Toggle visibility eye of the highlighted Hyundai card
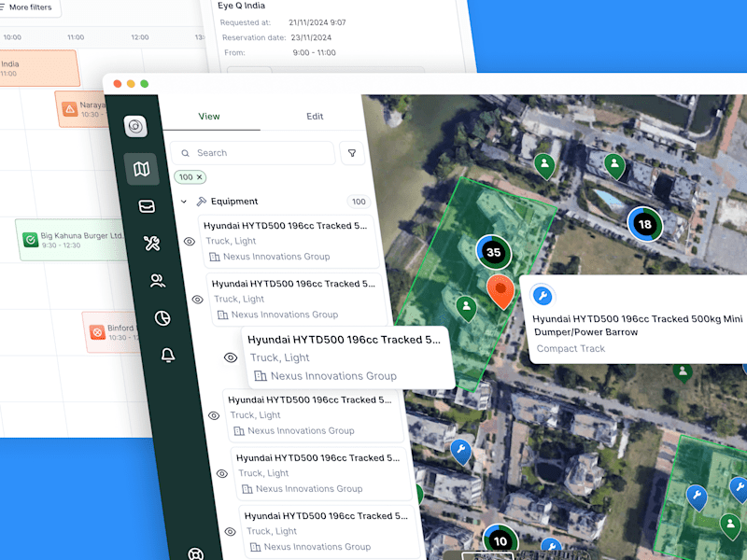This screenshot has height=560, width=747. (231, 357)
